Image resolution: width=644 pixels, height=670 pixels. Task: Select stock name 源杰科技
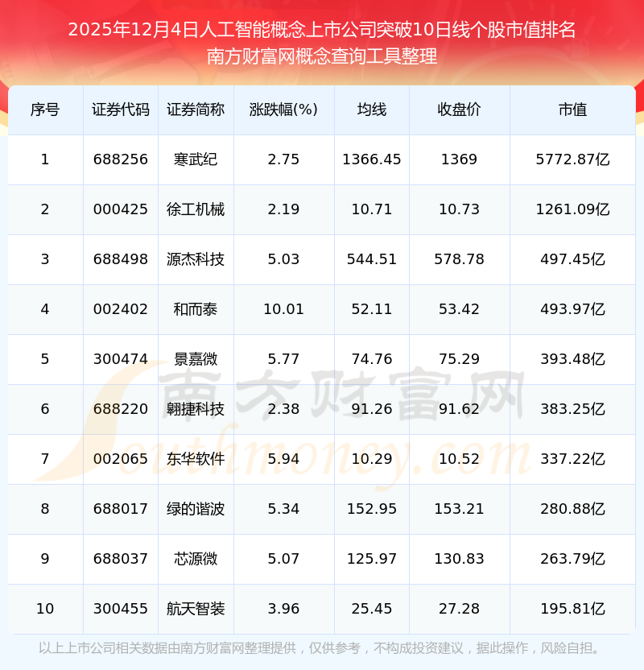(x=196, y=259)
